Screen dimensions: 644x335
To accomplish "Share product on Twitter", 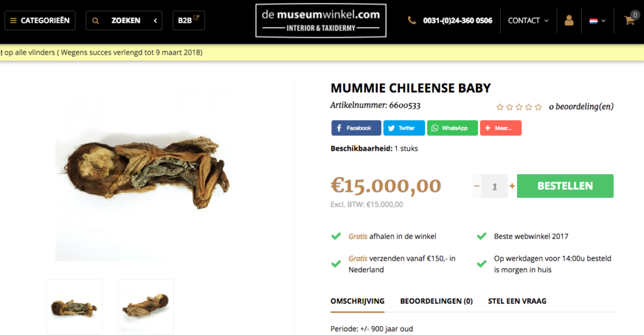I will pyautogui.click(x=404, y=128).
